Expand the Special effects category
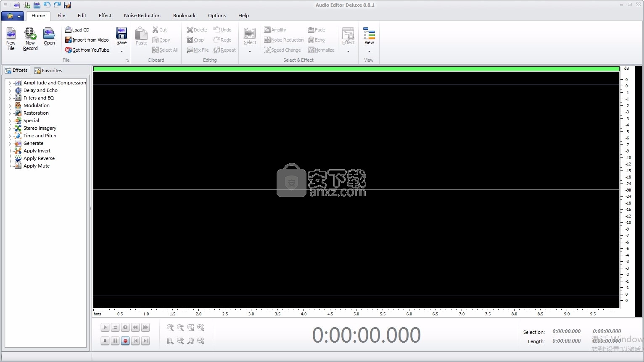 point(10,121)
